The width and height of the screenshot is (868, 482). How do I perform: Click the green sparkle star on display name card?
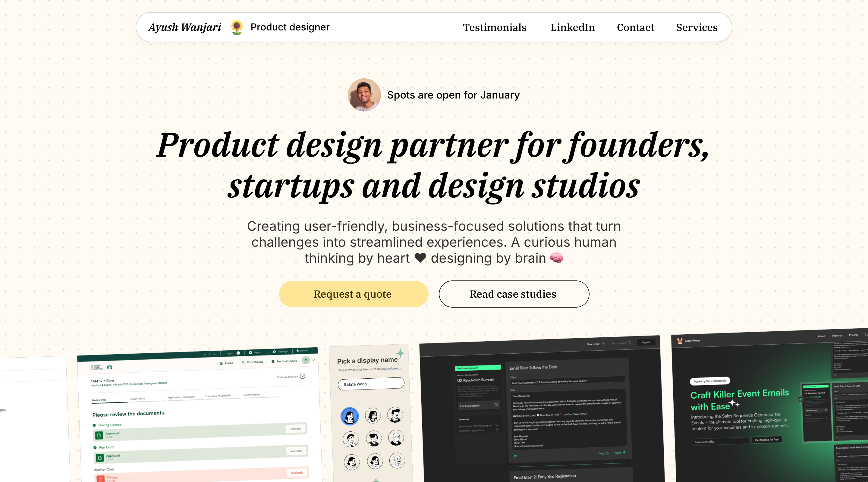pos(400,353)
